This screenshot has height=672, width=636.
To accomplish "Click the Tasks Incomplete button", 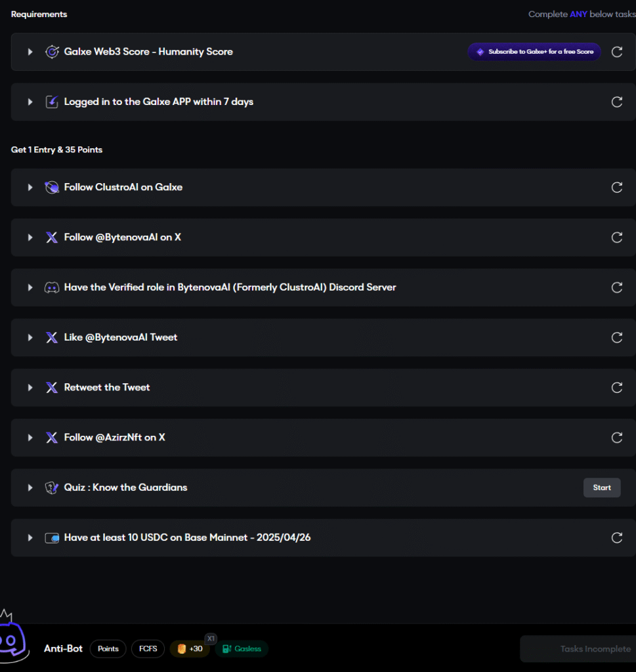I will tap(578, 649).
